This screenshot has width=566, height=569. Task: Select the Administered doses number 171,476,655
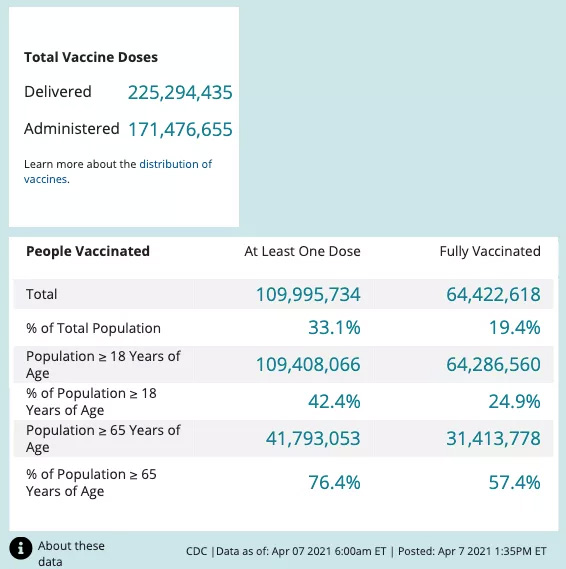pyautogui.click(x=180, y=130)
